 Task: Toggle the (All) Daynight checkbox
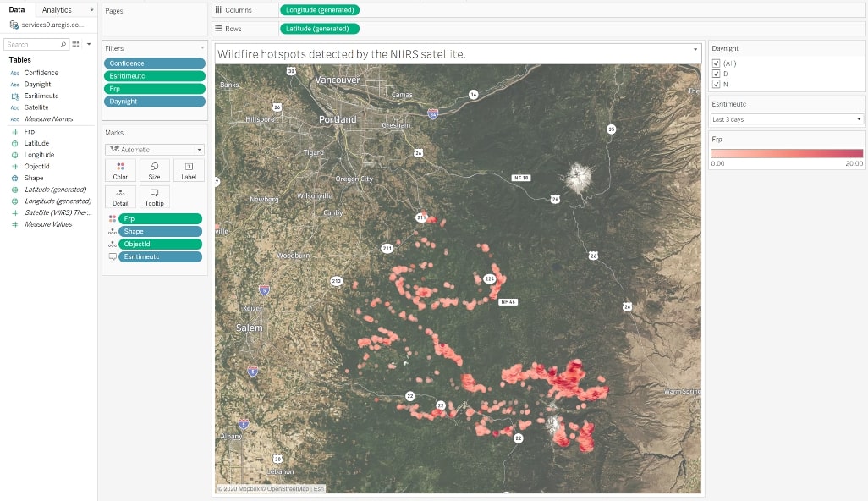click(x=717, y=63)
